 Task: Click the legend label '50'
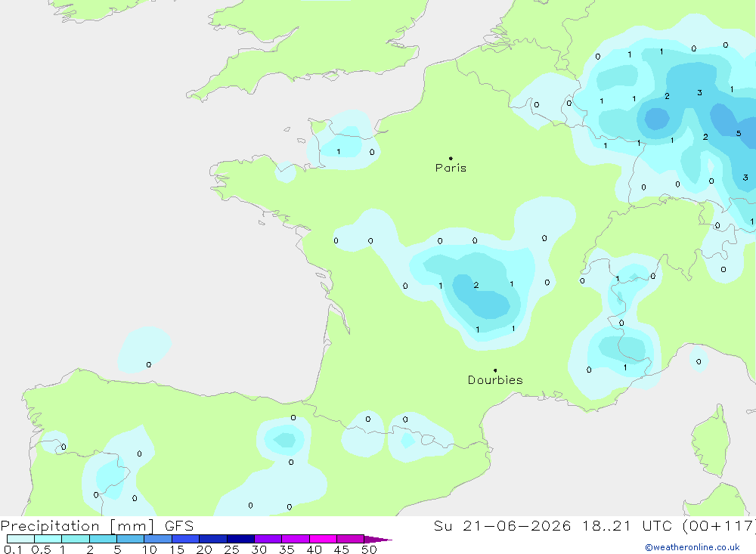[x=369, y=549]
